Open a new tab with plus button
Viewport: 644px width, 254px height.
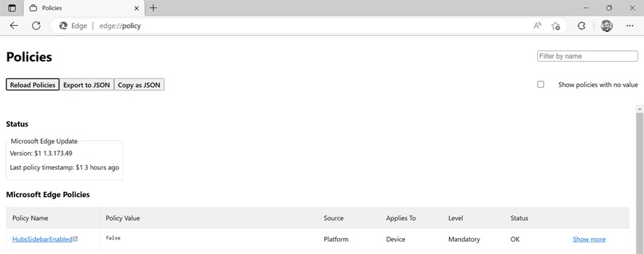tap(153, 8)
